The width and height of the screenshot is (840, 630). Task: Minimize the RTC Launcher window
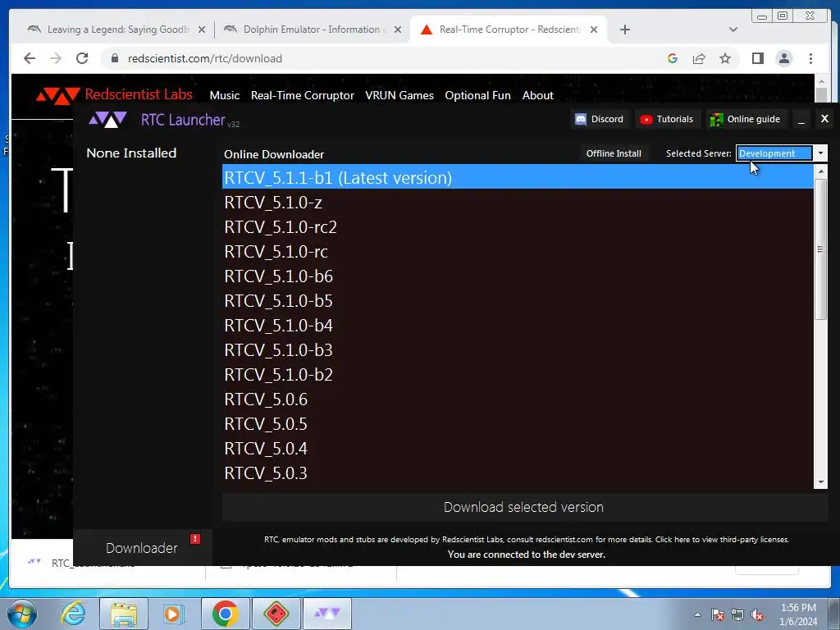(x=801, y=120)
